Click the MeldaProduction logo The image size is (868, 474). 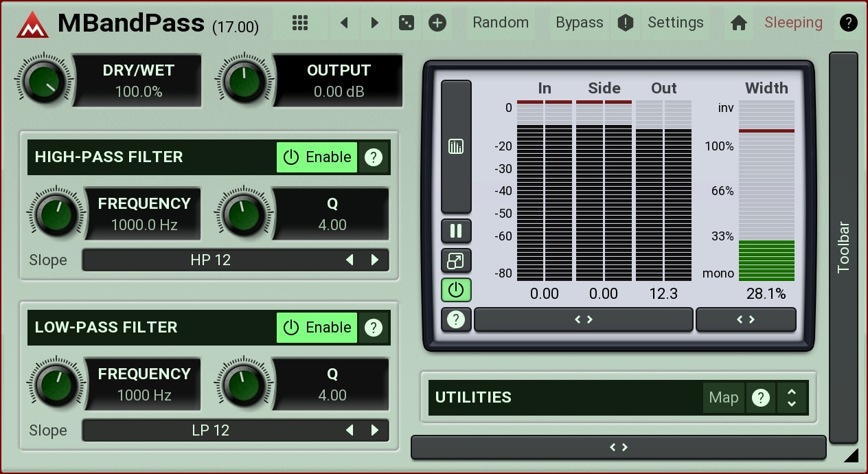pos(32,24)
